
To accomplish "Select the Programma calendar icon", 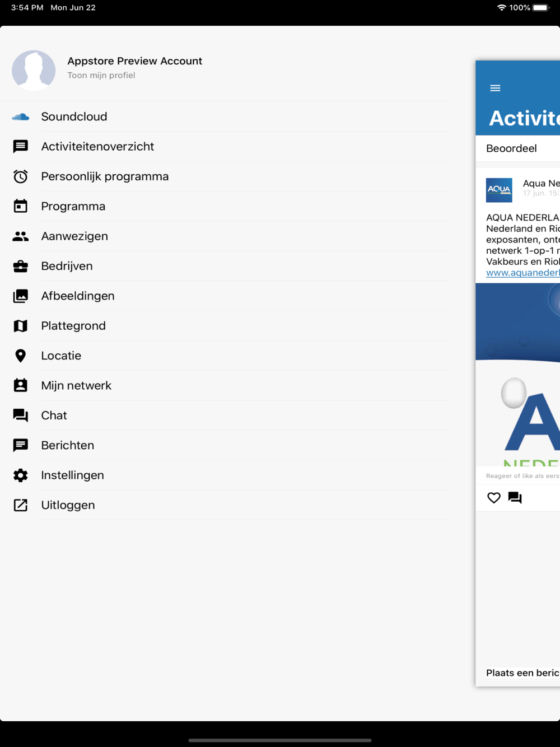I will (21, 206).
